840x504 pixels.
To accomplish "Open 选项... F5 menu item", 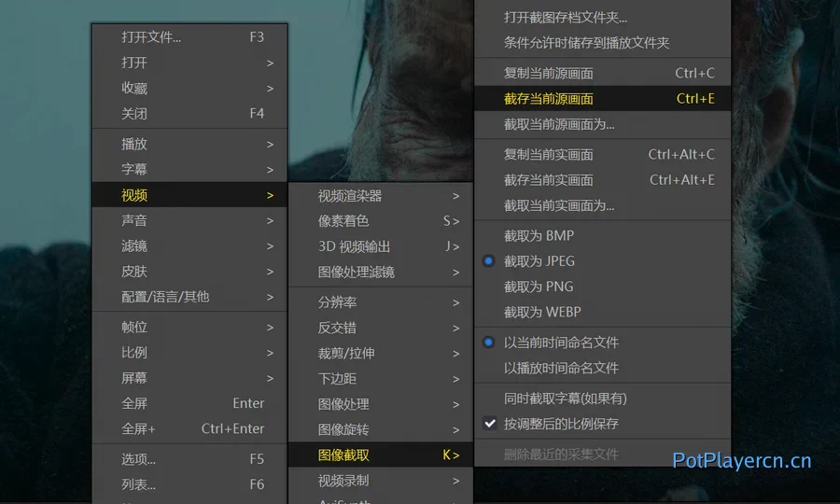I will click(189, 459).
